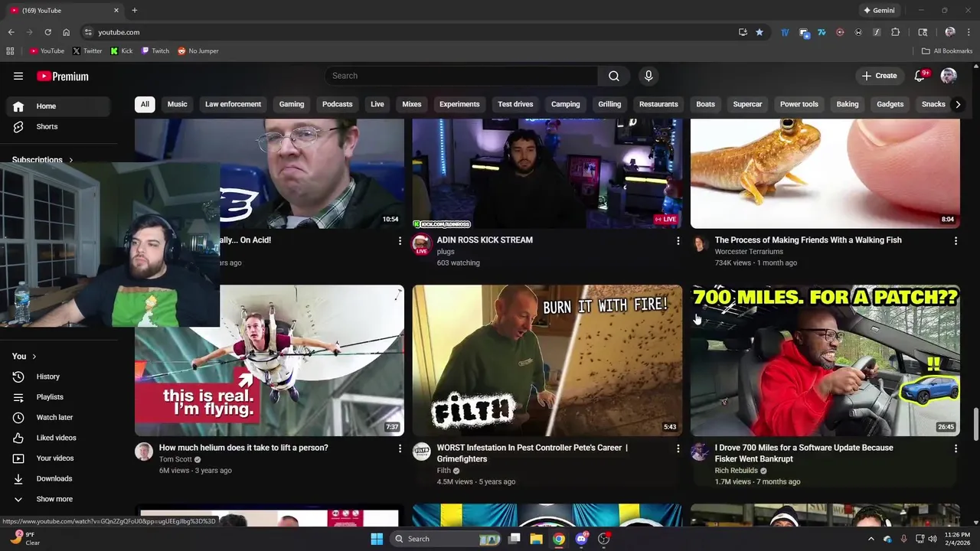Select the All filter chip
980x551 pixels.
tap(145, 104)
